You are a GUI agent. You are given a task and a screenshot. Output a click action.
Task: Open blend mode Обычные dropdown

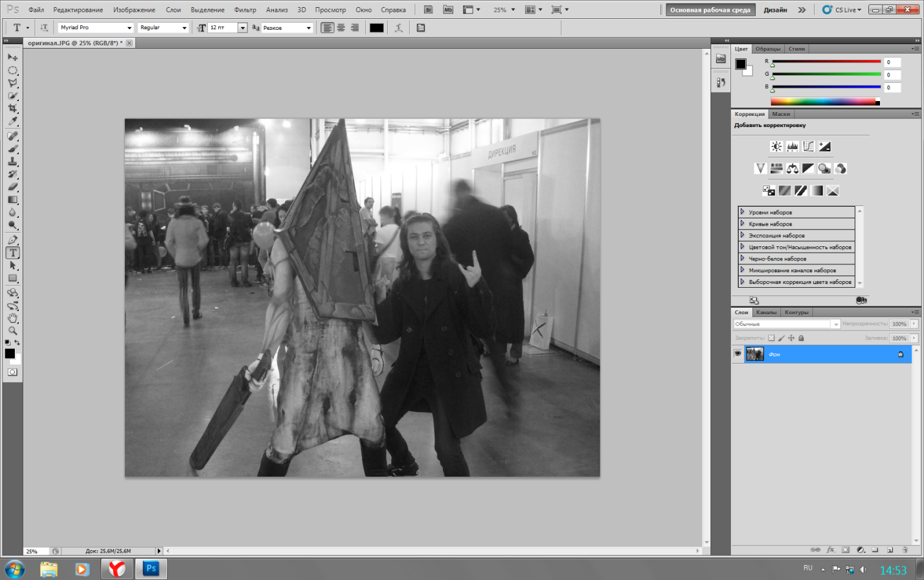coord(787,324)
